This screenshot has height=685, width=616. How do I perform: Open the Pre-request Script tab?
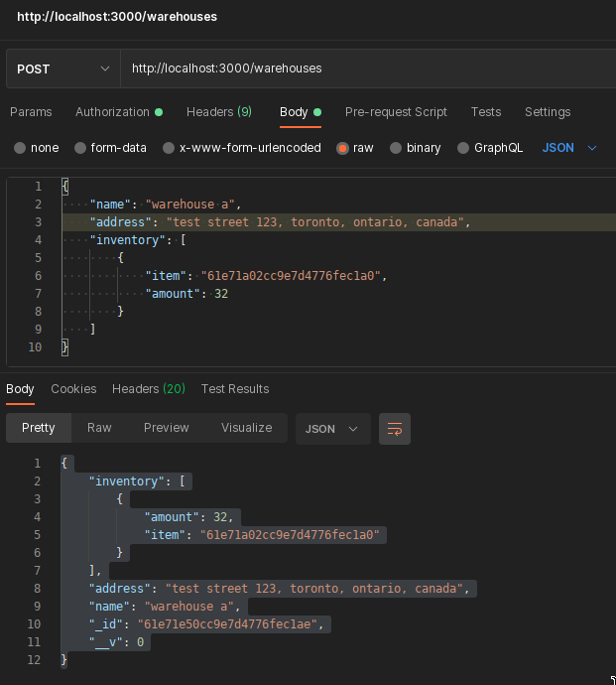(396, 112)
